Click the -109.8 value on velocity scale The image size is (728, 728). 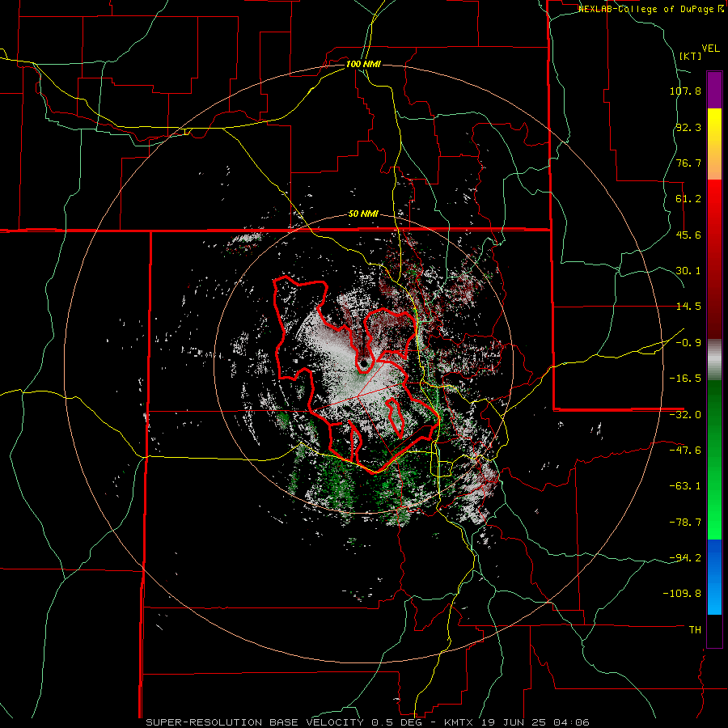click(683, 594)
